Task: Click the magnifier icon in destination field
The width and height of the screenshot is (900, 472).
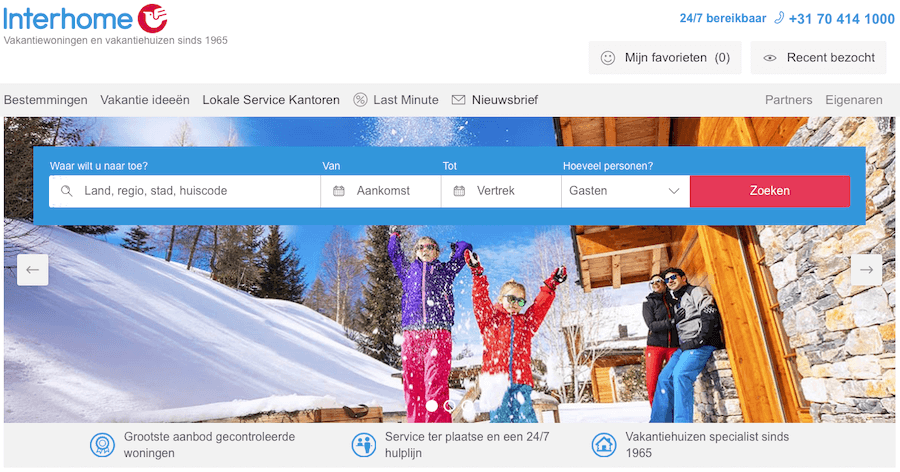Action: tap(67, 191)
